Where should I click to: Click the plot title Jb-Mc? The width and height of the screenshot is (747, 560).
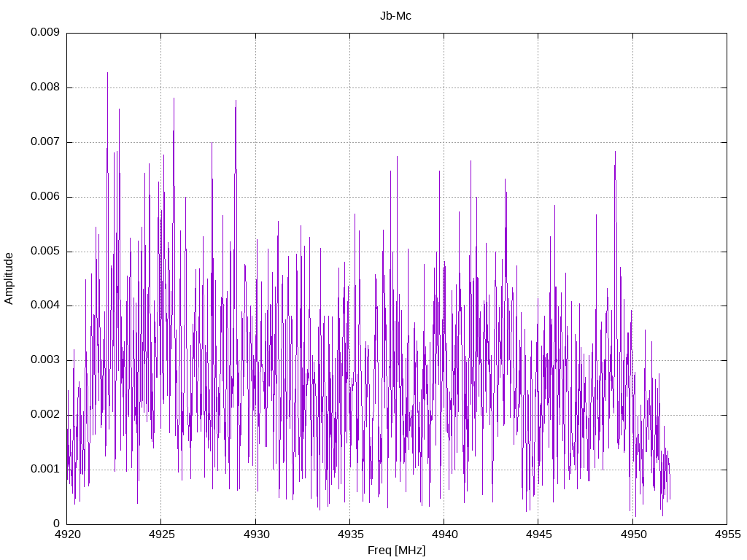395,16
